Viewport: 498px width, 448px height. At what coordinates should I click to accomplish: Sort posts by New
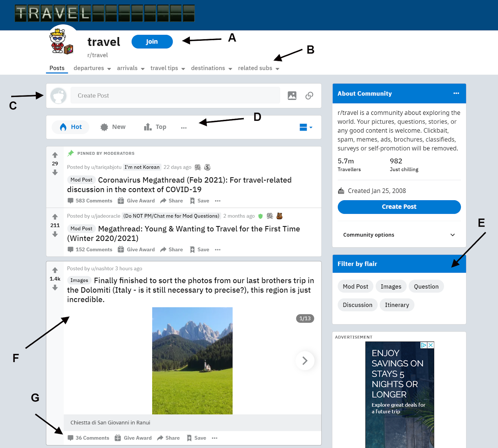tap(113, 127)
